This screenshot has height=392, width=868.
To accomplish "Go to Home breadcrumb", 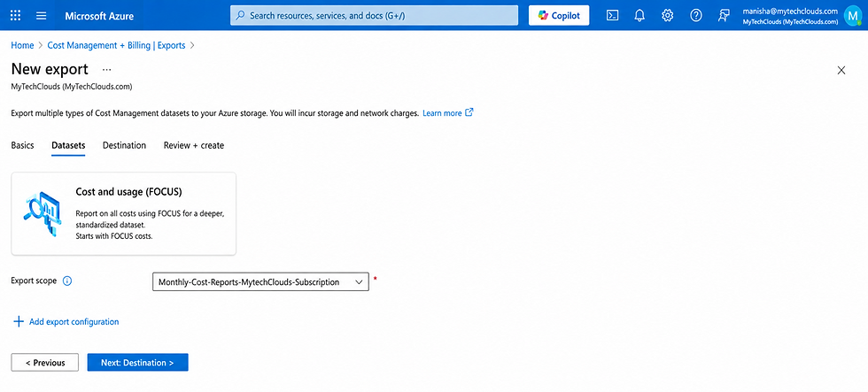I will pyautogui.click(x=22, y=45).
